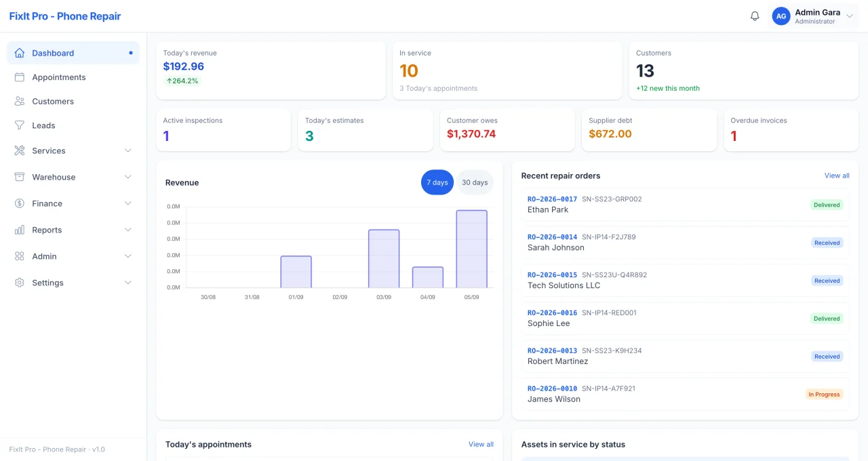This screenshot has width=868, height=461.
Task: Click the 05/09 revenue bar
Action: (471, 249)
